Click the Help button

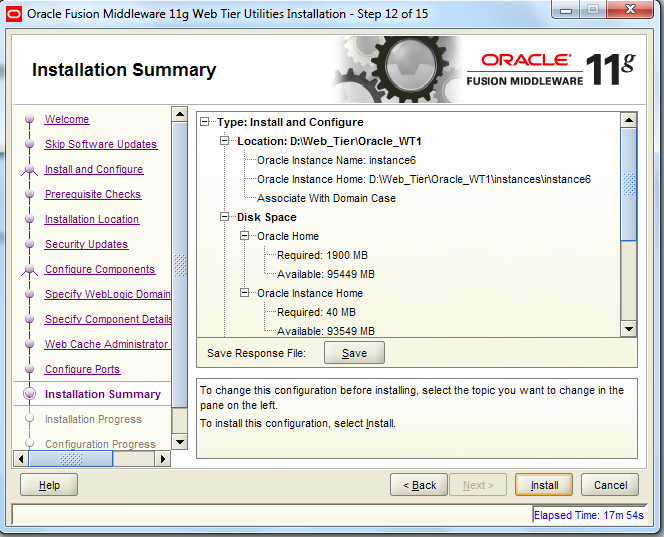coord(49,485)
